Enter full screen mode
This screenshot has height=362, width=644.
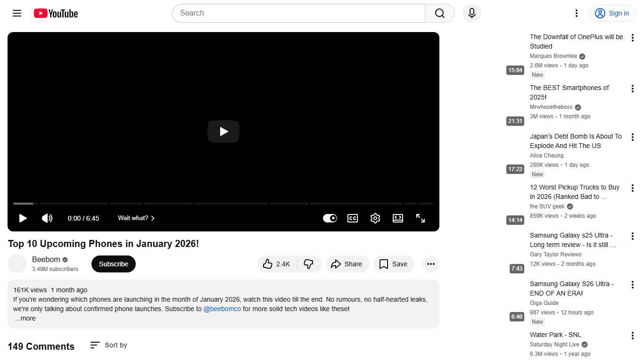click(420, 218)
